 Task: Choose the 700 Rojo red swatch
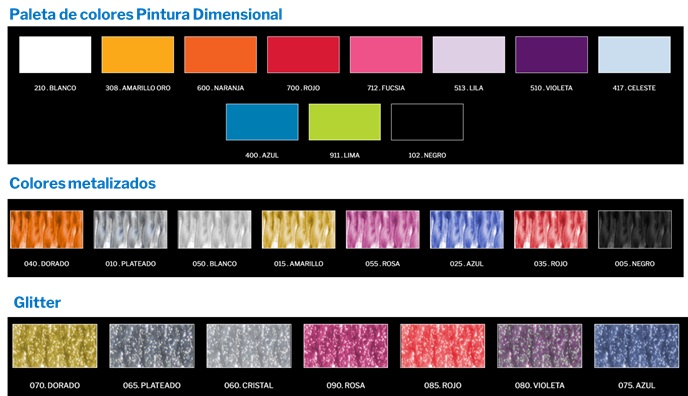[x=303, y=54]
